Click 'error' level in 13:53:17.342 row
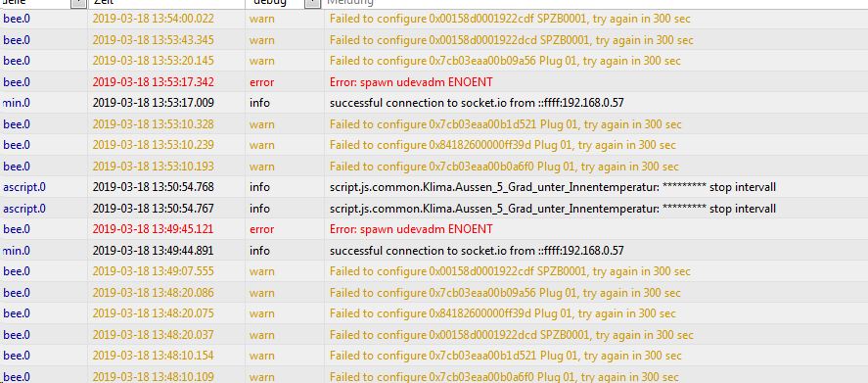Viewport: 868px width, 383px height. point(261,82)
